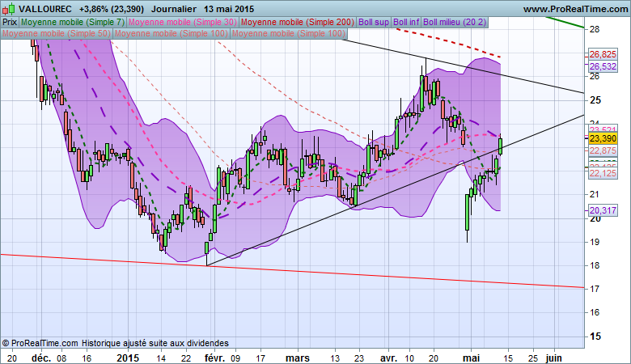Screen dimensions: 631x364
Task: Select the Boll inf legend tab
Action: 406,22
